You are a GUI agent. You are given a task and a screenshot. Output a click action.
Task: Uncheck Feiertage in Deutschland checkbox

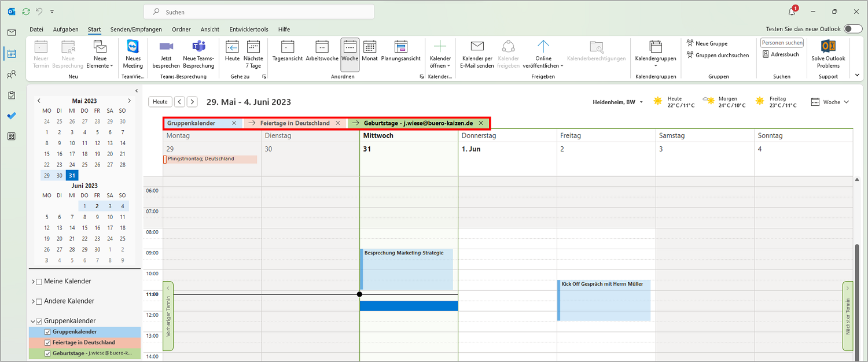48,342
